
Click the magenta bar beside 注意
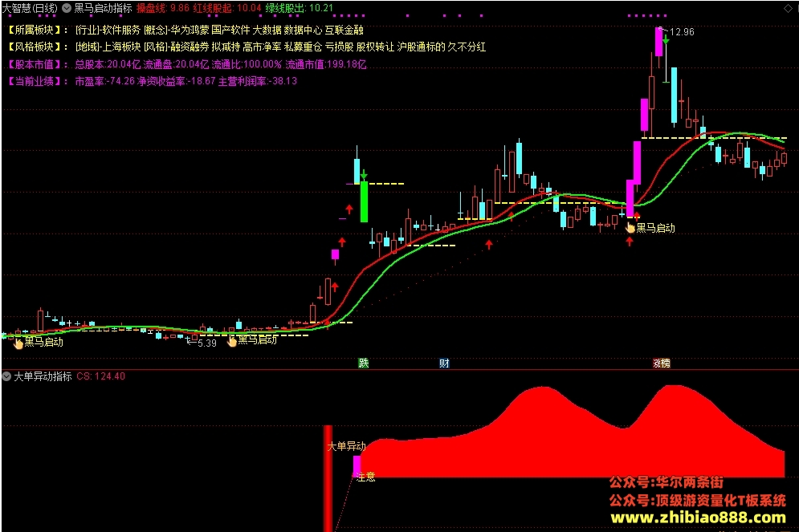click(357, 466)
